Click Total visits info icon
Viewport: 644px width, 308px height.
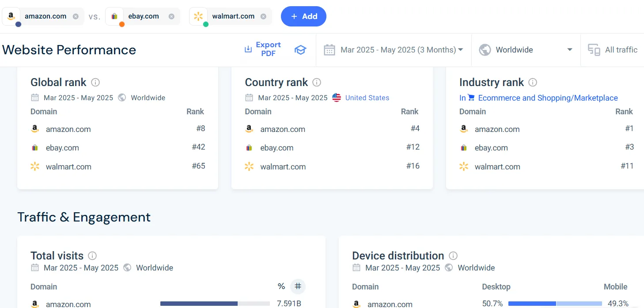pos(92,256)
